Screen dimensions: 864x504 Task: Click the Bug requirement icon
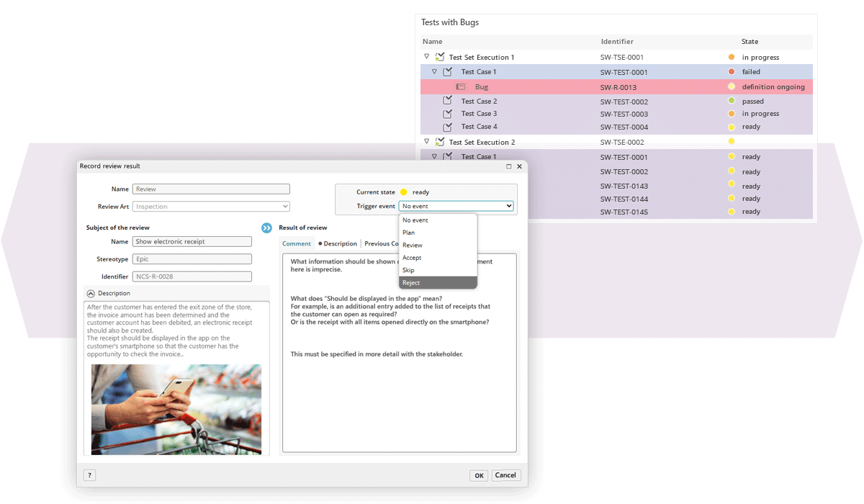pyautogui.click(x=460, y=87)
